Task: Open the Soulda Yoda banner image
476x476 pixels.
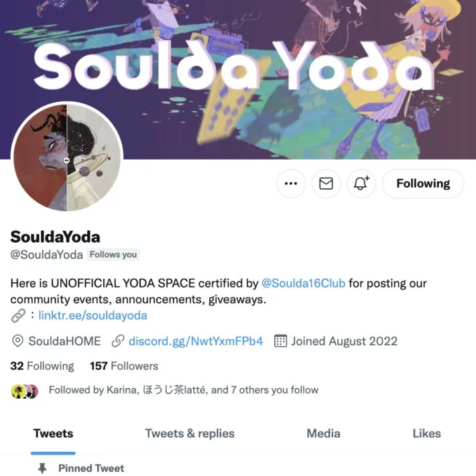Action: (x=238, y=79)
